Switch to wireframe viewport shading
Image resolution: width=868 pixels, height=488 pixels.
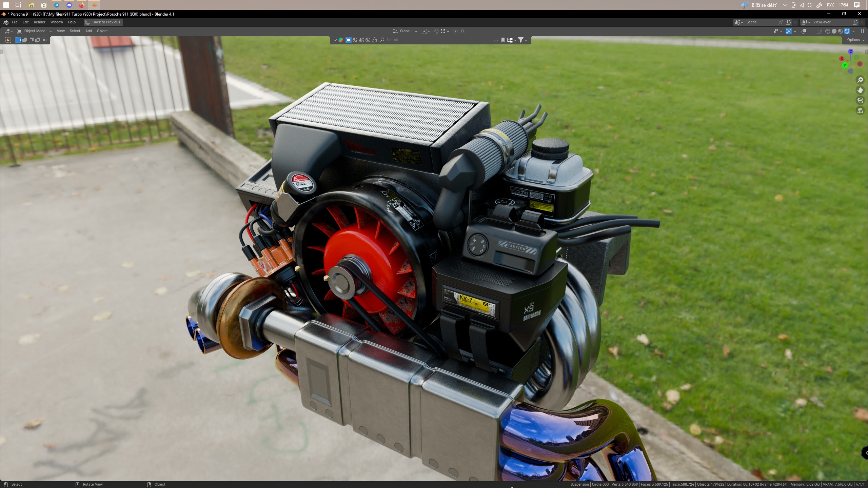(x=827, y=31)
